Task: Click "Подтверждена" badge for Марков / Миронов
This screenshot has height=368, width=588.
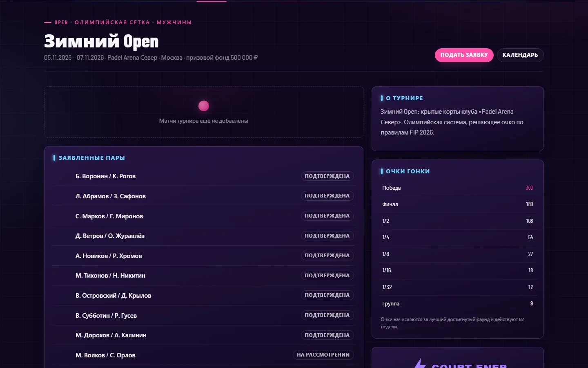Action: click(x=327, y=216)
